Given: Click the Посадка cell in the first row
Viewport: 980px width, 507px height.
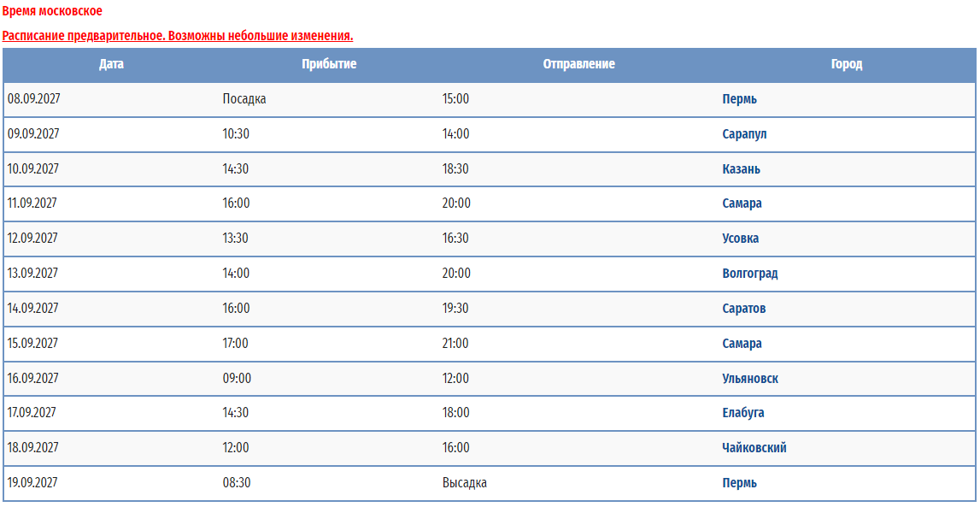Looking at the screenshot, I should [x=244, y=99].
